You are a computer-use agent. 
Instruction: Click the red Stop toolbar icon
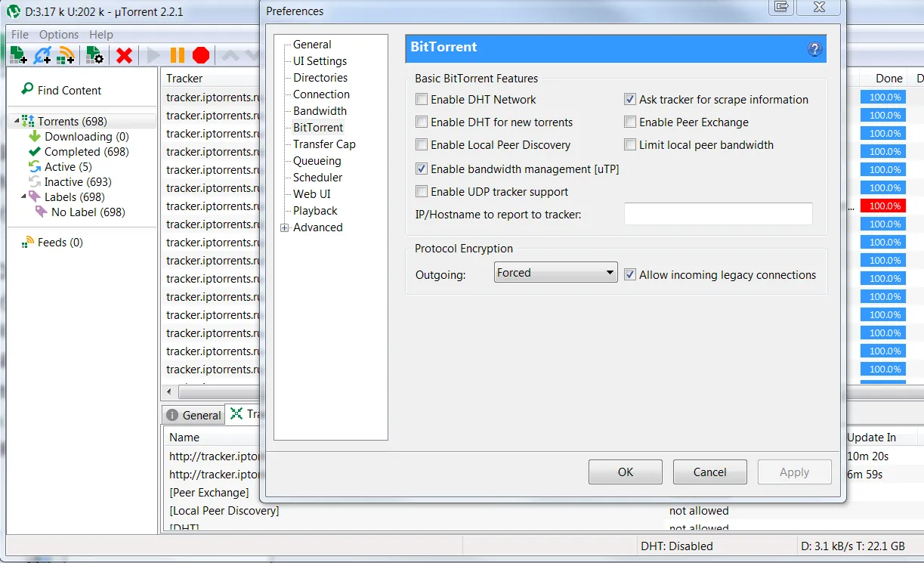200,55
